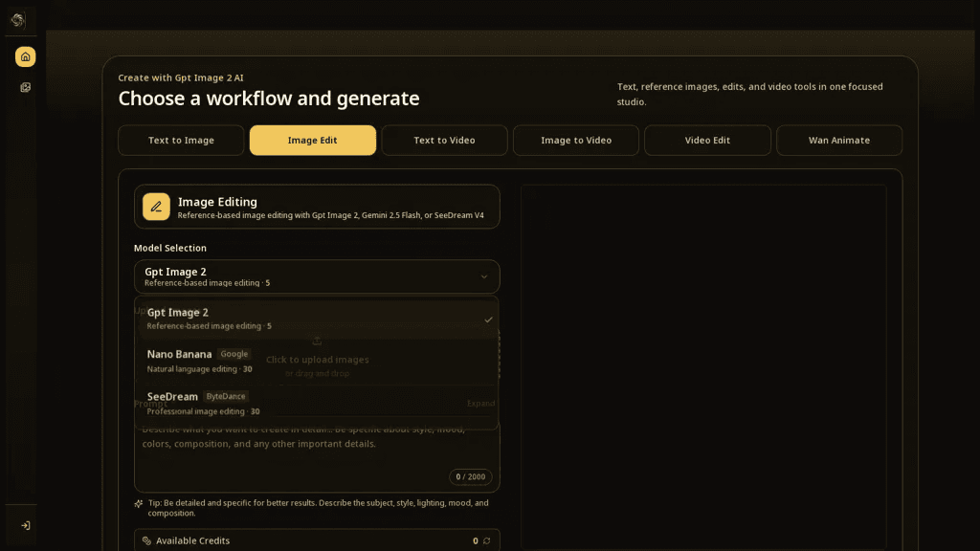
Task: Click the upload arrow icon
Action: tap(317, 341)
